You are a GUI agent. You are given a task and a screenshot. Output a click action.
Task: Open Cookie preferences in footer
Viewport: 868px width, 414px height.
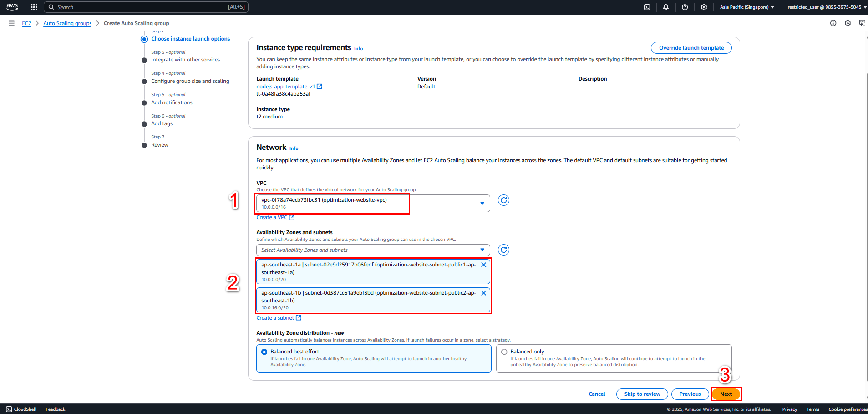coord(848,409)
